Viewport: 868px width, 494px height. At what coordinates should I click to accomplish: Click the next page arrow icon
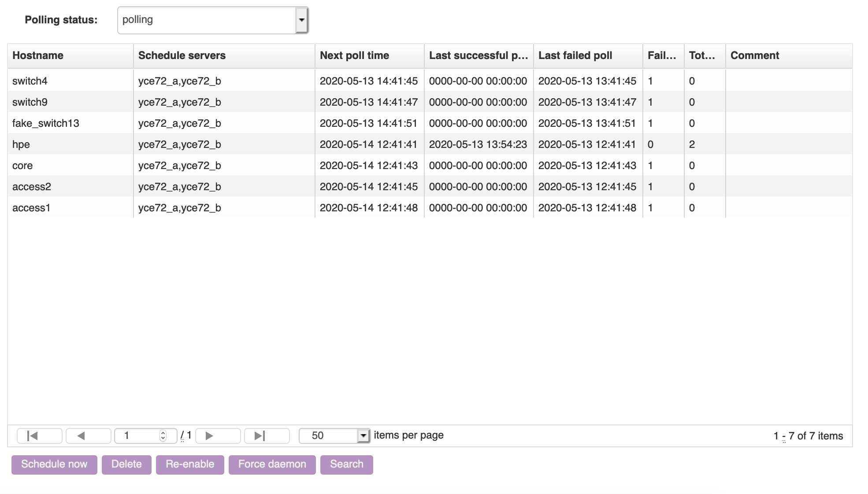point(218,436)
